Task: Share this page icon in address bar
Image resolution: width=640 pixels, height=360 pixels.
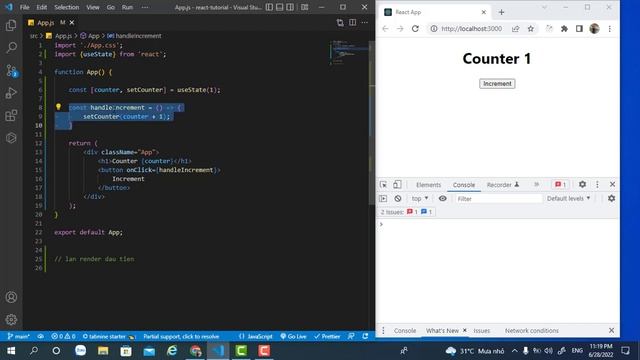Action: tap(516, 29)
